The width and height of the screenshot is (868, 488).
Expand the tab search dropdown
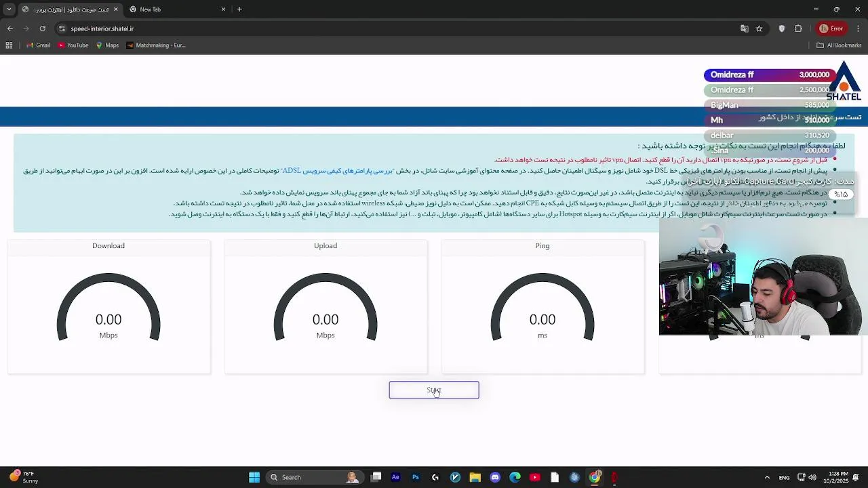click(x=9, y=9)
